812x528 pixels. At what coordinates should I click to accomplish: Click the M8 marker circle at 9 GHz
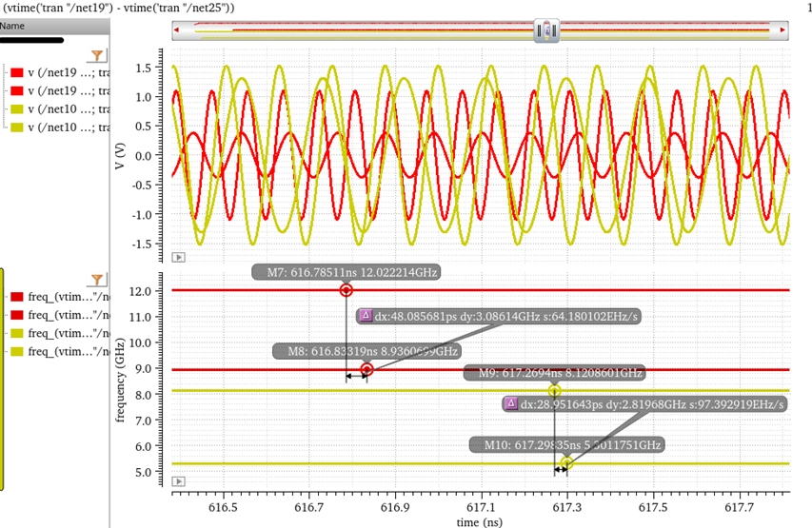(x=366, y=370)
